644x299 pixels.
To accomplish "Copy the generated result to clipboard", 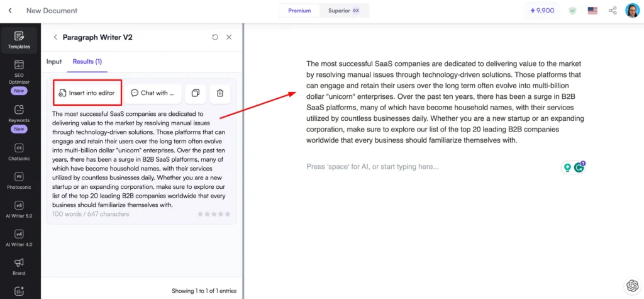I will (x=196, y=93).
